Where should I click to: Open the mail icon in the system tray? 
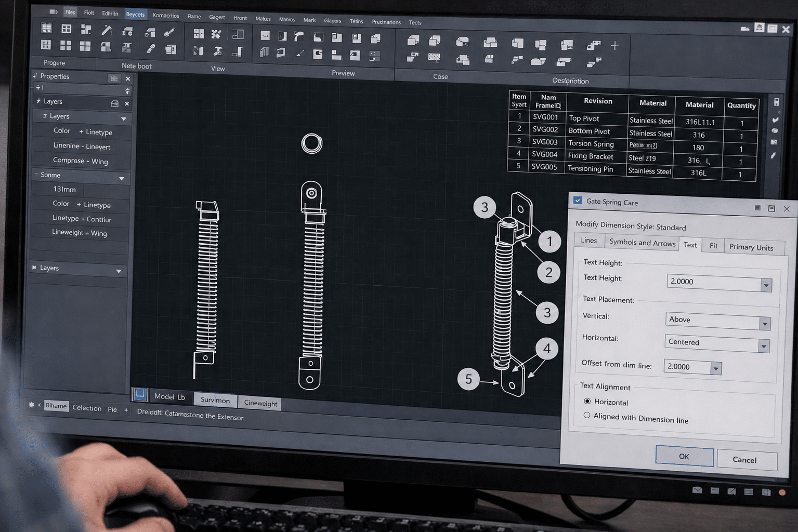pyautogui.click(x=697, y=490)
